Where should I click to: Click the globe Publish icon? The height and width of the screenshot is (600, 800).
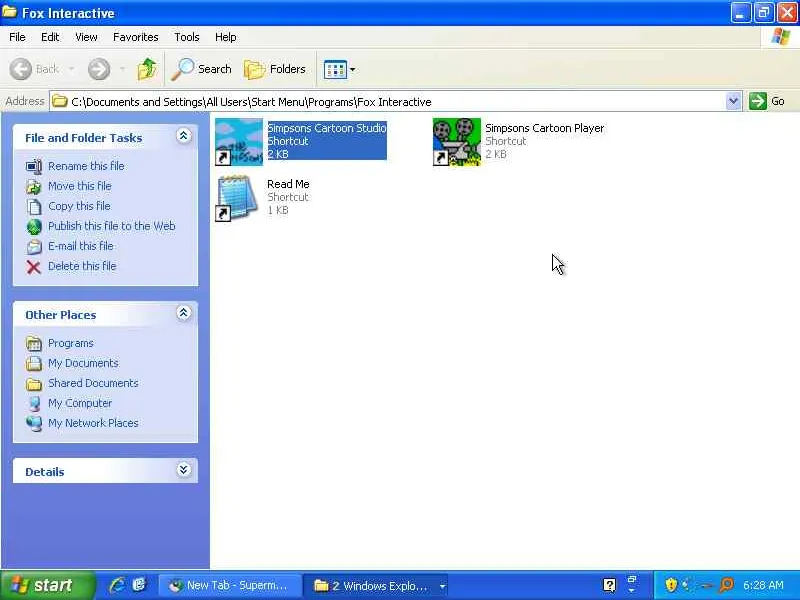coord(34,227)
